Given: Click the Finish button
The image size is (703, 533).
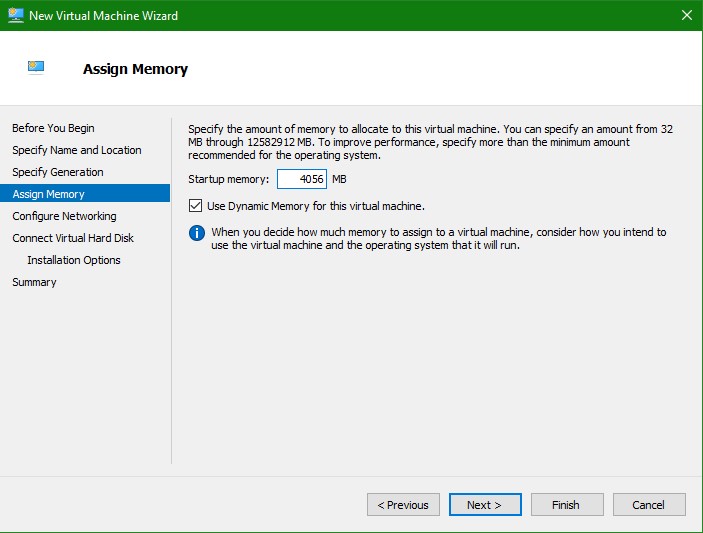Looking at the screenshot, I should pos(567,505).
